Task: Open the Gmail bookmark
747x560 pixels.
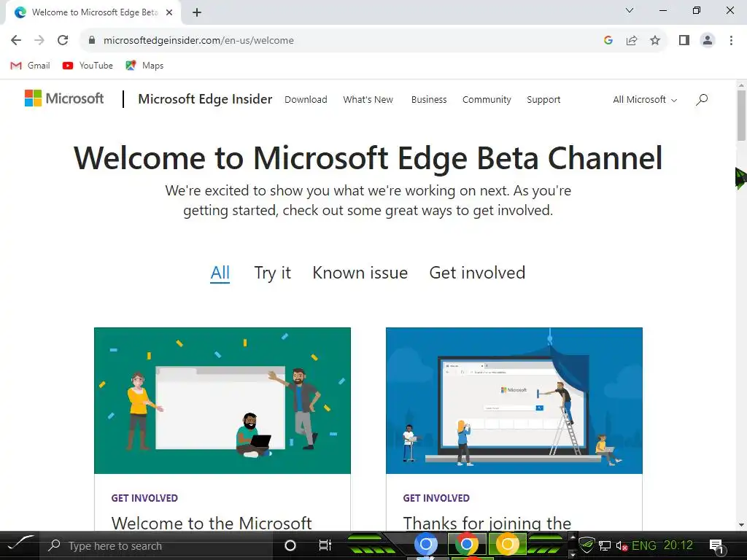Action: click(30, 66)
